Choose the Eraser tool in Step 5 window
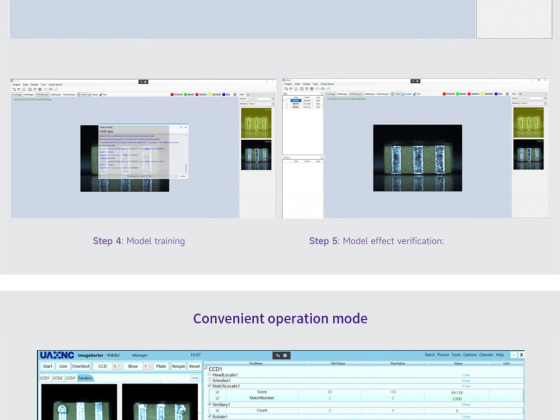This screenshot has height=420, width=560. [407, 94]
